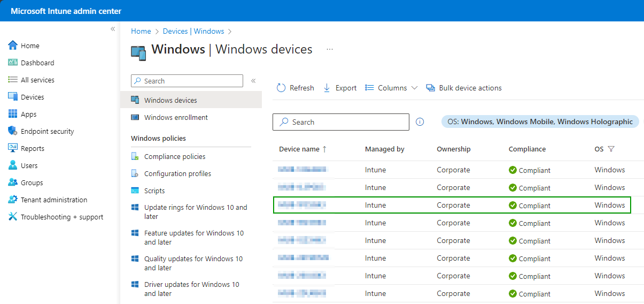The width and height of the screenshot is (644, 304).
Task: Click the Ownership column header
Action: (x=454, y=149)
